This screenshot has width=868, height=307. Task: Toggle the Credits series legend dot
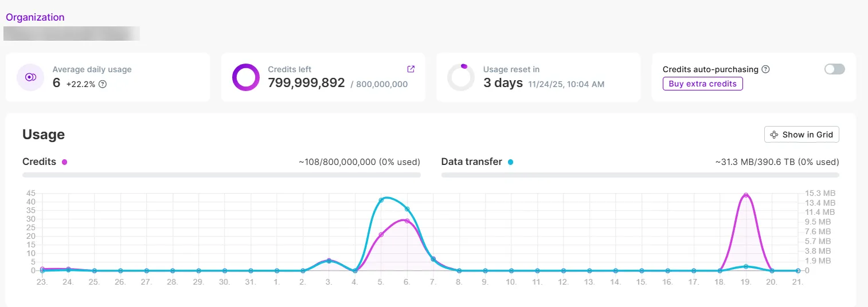pos(64,162)
